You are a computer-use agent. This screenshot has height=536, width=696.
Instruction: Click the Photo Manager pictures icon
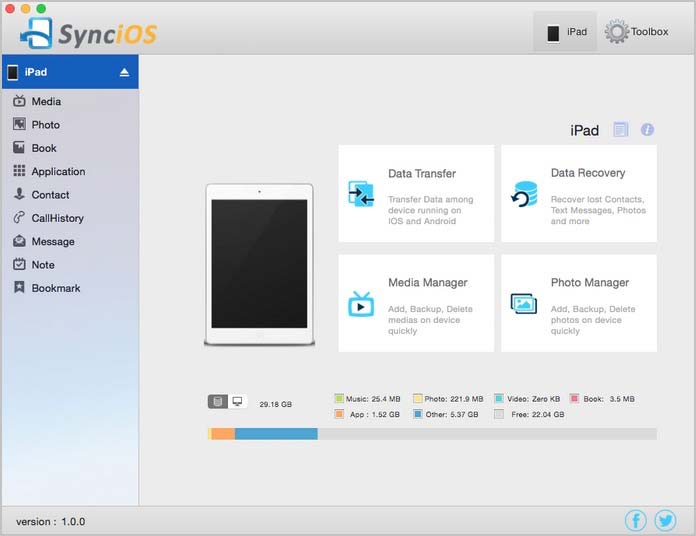pyautogui.click(x=524, y=304)
